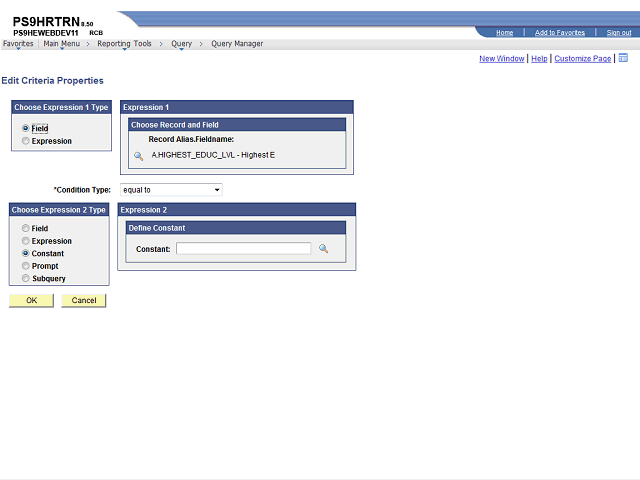Open the Condition Type dropdown

[171, 190]
